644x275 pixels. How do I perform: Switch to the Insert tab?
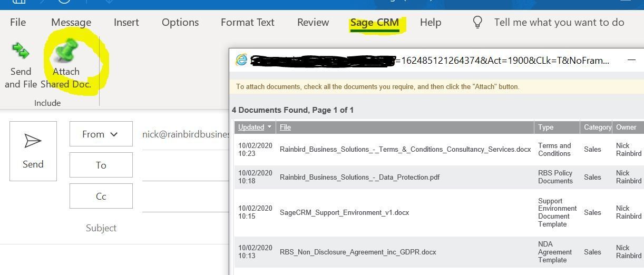126,22
